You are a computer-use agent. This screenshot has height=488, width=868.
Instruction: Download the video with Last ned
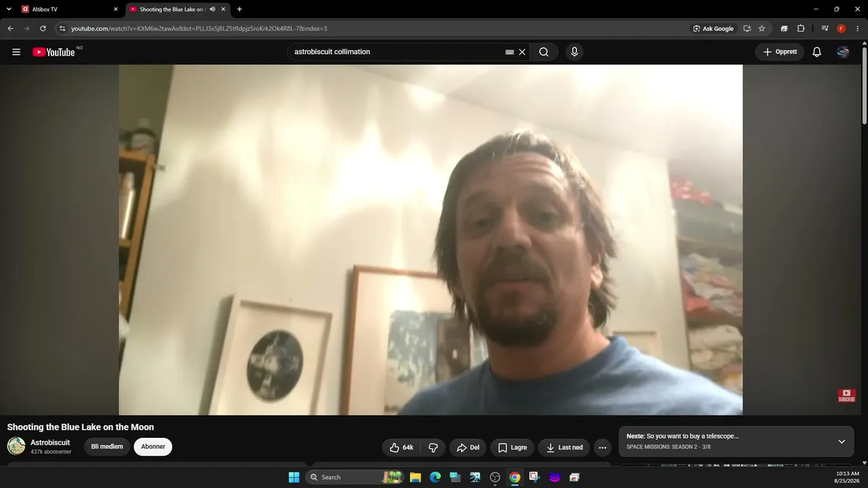[564, 447]
